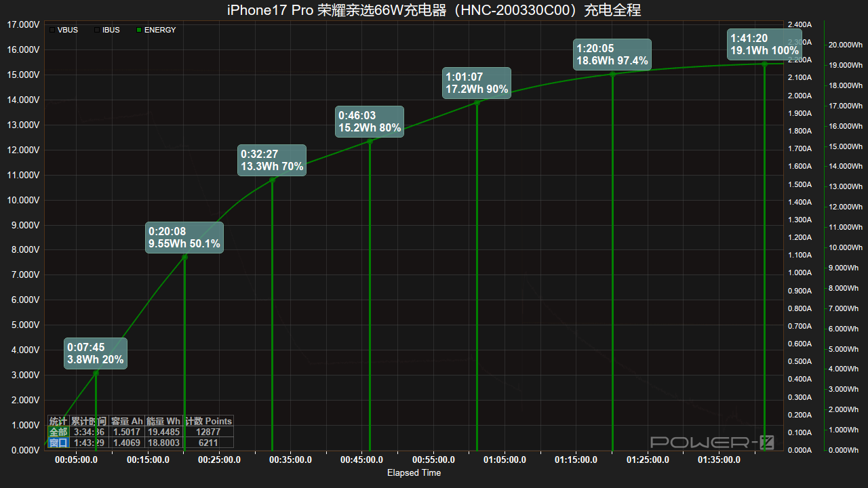
Task: Toggle the VBUS series in legend
Action: click(63, 30)
